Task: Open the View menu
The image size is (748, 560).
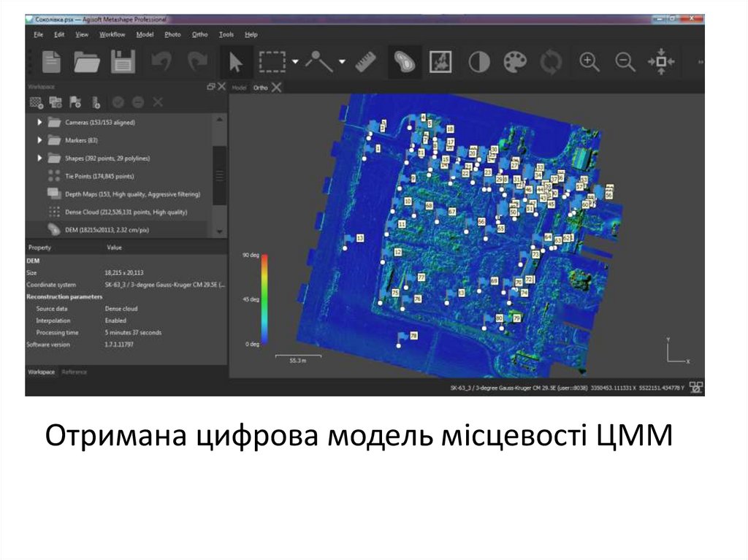Action: [x=82, y=35]
